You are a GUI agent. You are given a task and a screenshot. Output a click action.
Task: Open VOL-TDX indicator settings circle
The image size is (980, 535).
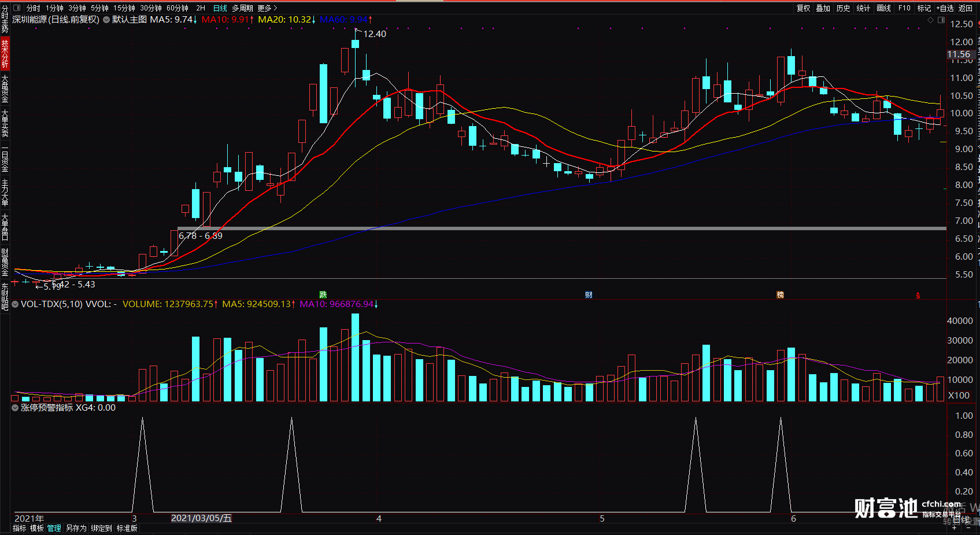pos(15,304)
